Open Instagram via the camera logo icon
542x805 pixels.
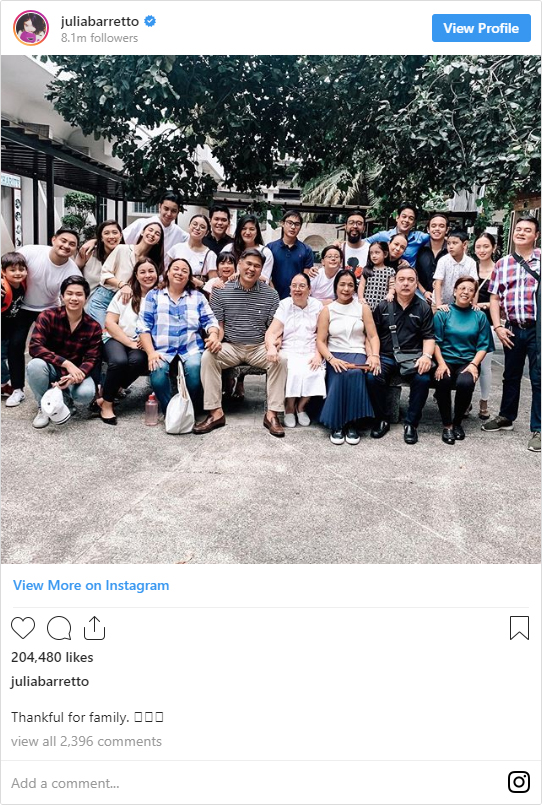click(x=519, y=782)
